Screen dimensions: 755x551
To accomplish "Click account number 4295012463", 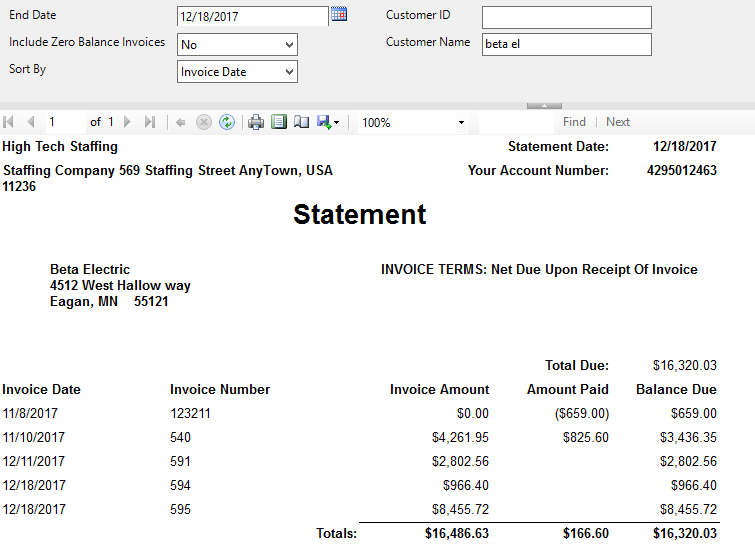I will [x=682, y=171].
